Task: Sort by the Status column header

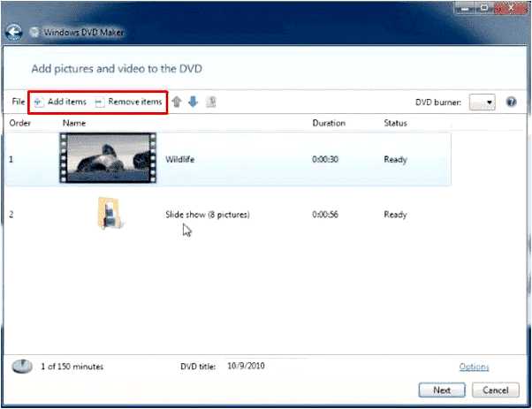Action: click(x=395, y=123)
